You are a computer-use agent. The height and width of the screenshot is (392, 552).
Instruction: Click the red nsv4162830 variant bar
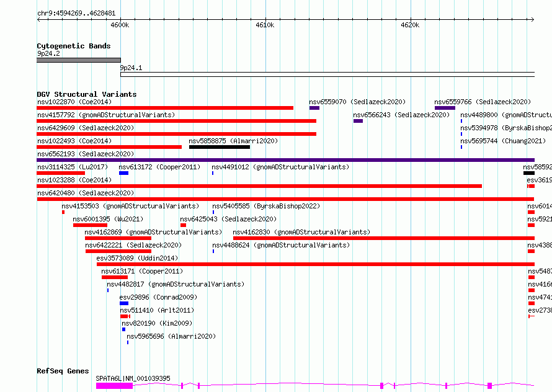point(384,238)
